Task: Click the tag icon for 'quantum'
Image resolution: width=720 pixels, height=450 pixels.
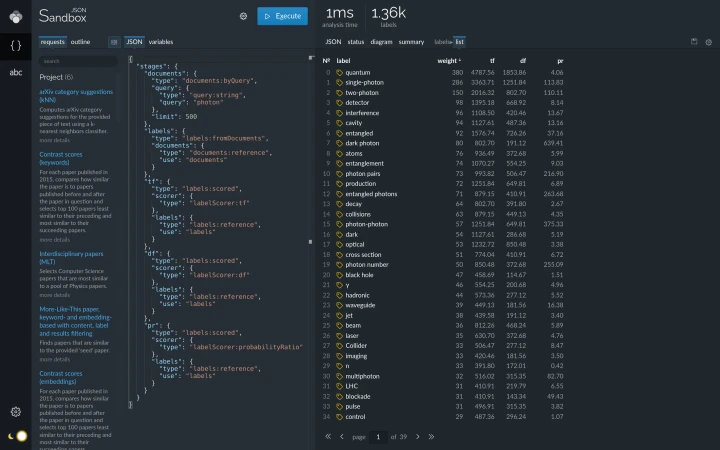Action: [x=339, y=73]
